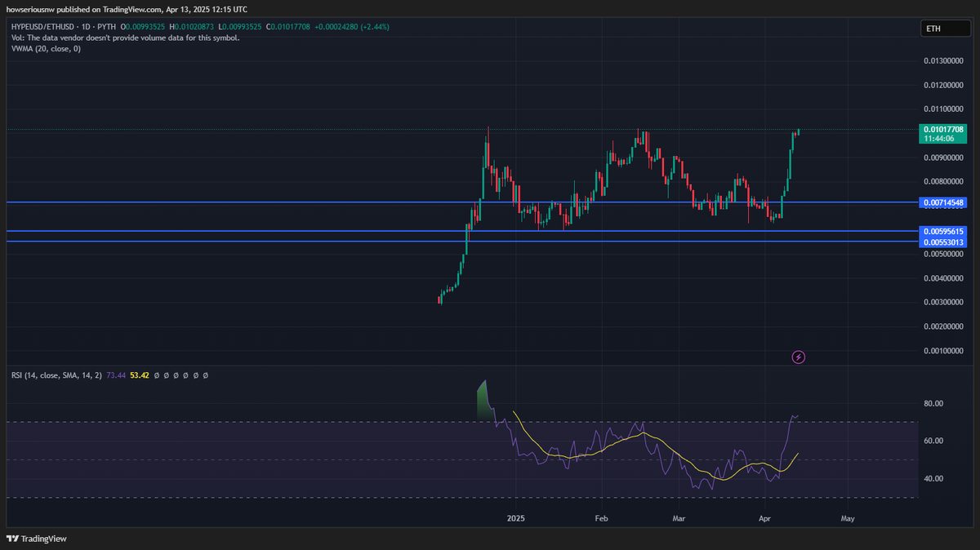The height and width of the screenshot is (550, 980).
Task: Click the blue 0.00553013 level label
Action: click(x=944, y=242)
